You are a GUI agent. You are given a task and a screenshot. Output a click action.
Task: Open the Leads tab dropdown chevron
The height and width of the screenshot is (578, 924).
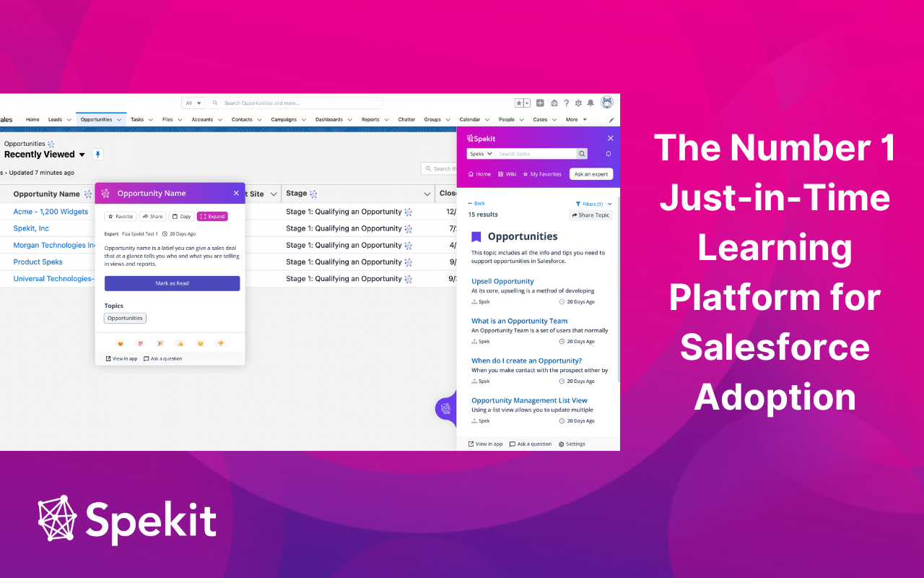click(x=69, y=120)
